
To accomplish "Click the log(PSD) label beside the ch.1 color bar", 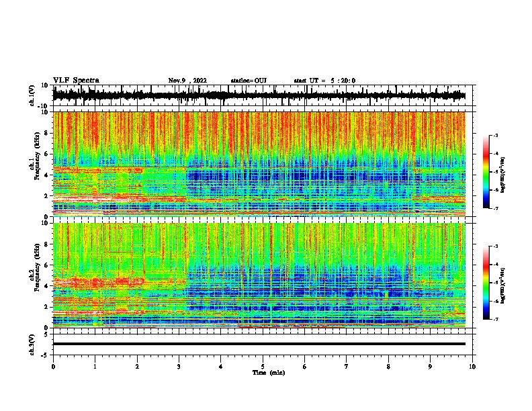I will [x=503, y=175].
